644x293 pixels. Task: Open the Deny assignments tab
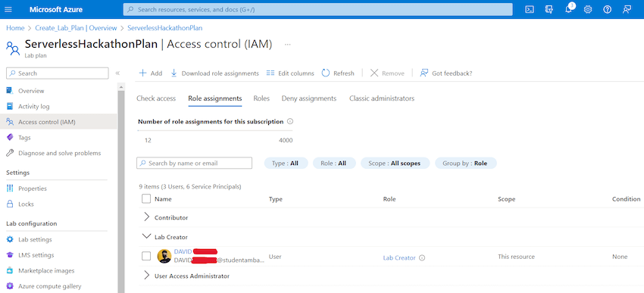pyautogui.click(x=309, y=98)
